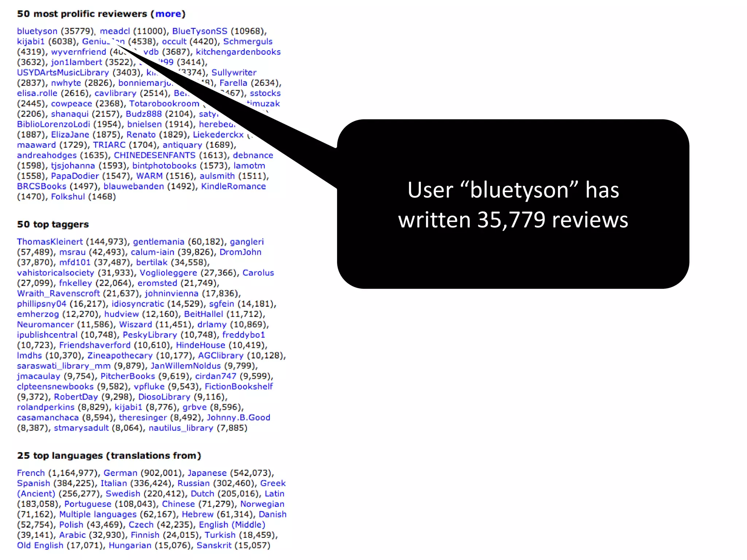The width and height of the screenshot is (747, 560).
Task: Open the vahistoricalsociety tagger link
Action: [55, 273]
